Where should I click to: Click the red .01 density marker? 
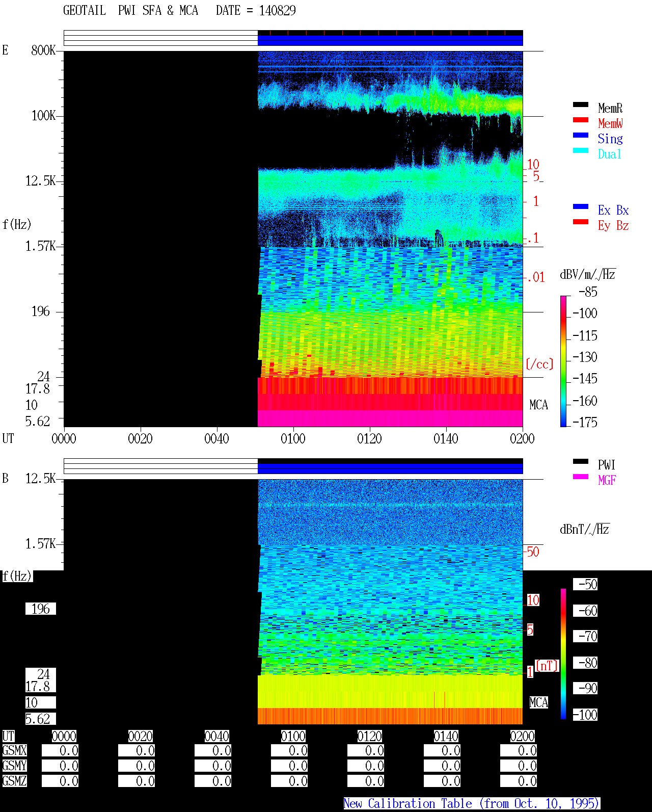pos(535,278)
